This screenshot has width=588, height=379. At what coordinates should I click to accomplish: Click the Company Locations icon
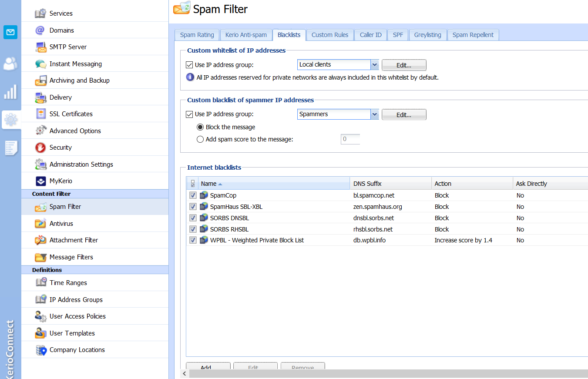(41, 350)
